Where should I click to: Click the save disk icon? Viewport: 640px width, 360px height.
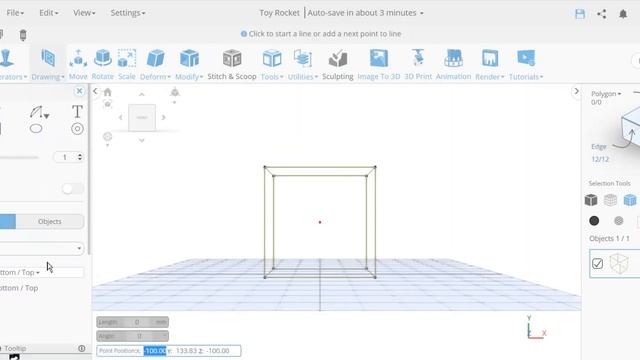(580, 13)
